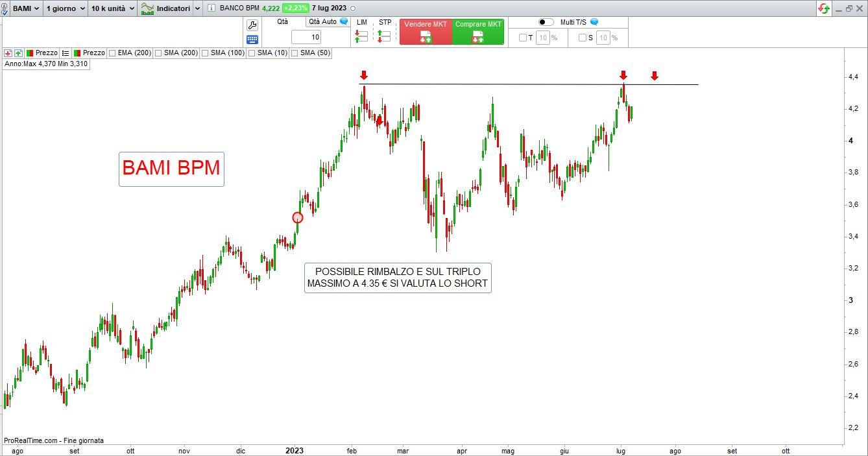The width and height of the screenshot is (868, 456).
Task: Enable the T target checkbox
Action: click(x=523, y=38)
